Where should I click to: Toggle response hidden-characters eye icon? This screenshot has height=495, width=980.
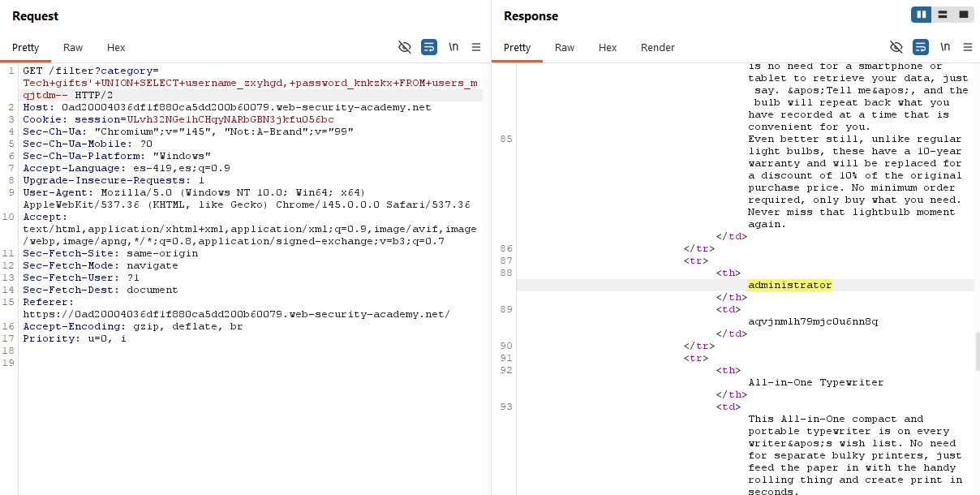coord(896,47)
